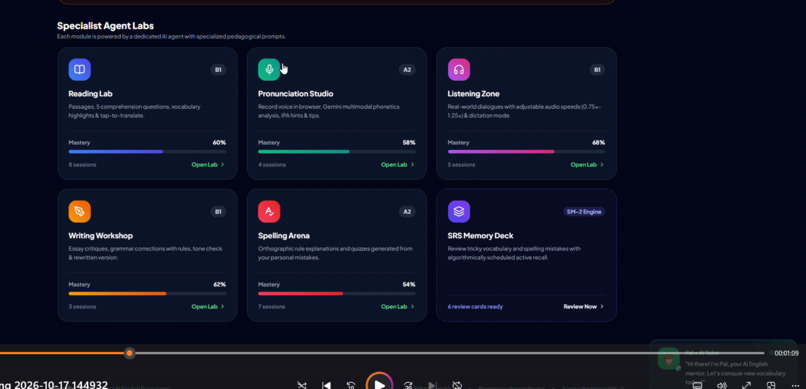
Task: Open more options ellipsis in player
Action: (795, 385)
